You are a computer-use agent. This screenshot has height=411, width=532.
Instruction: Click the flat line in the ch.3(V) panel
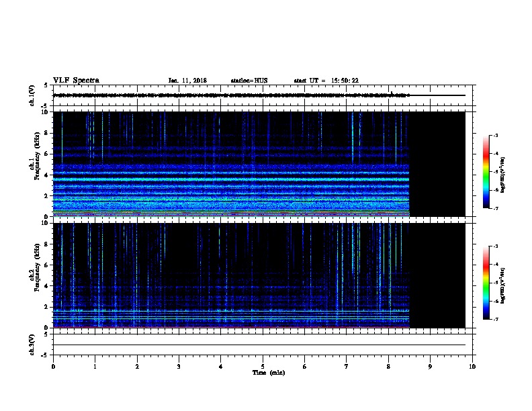259,345
